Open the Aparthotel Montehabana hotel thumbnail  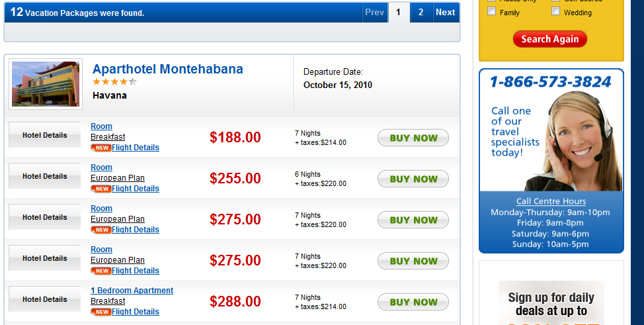pos(46,84)
